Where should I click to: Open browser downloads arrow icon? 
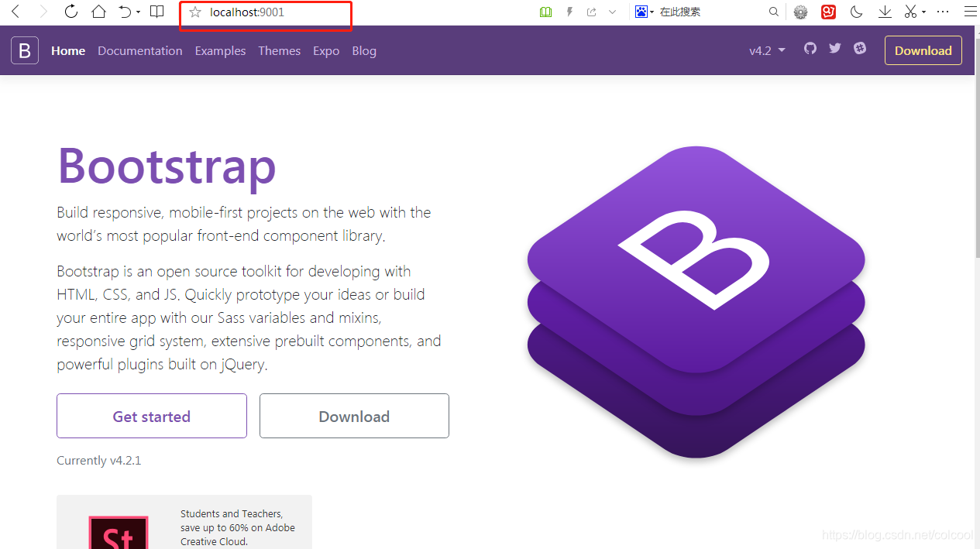885,12
